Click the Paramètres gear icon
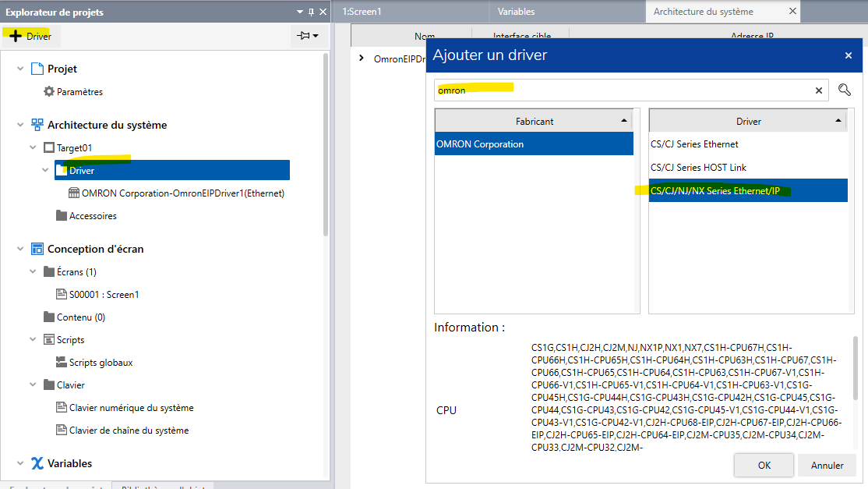This screenshot has height=489, width=868. coord(49,91)
